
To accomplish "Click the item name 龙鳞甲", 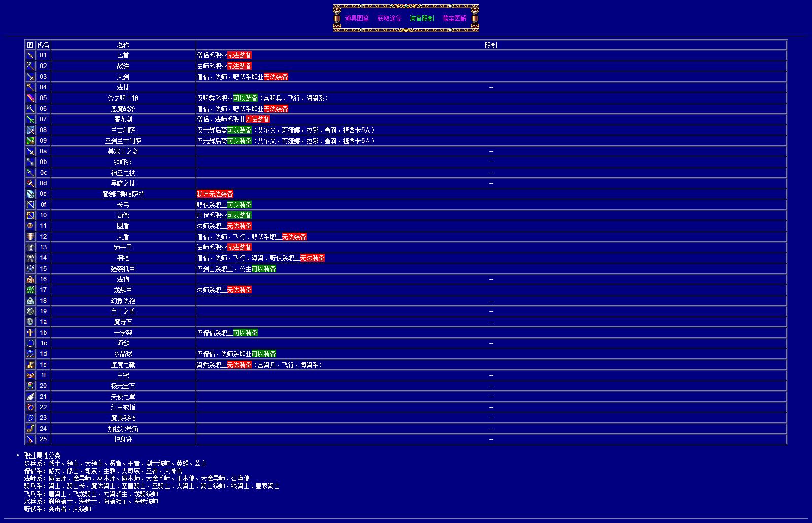I will pos(123,290).
